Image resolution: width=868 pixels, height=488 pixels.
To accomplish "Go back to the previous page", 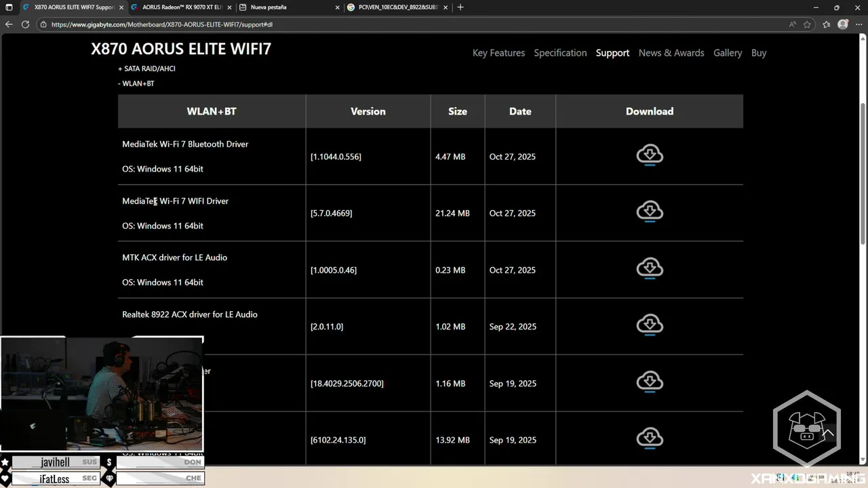I will pyautogui.click(x=9, y=24).
